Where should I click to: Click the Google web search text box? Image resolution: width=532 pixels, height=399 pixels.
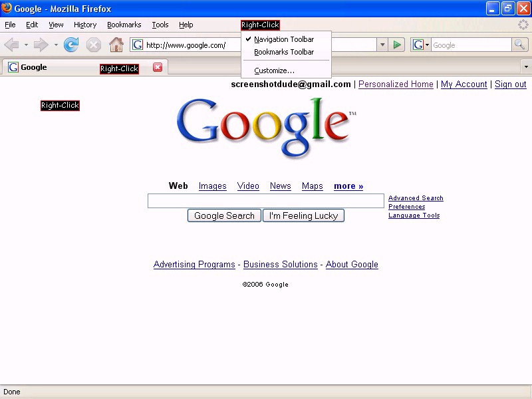tap(265, 201)
